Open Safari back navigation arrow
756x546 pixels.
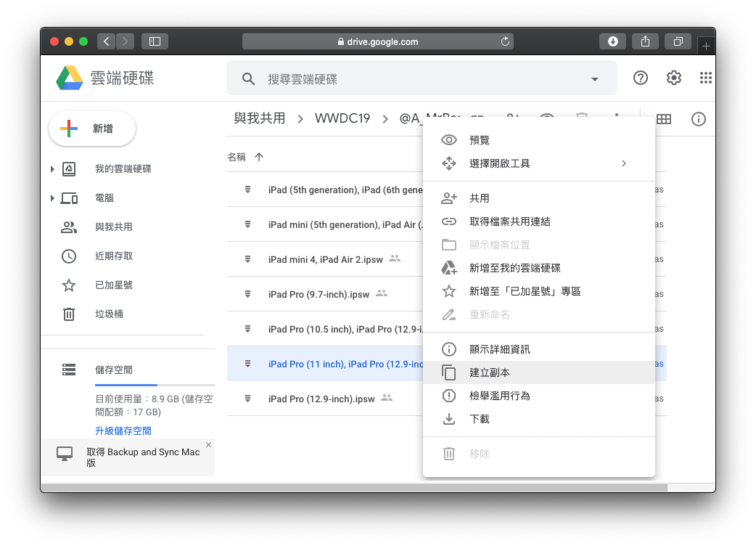[107, 41]
